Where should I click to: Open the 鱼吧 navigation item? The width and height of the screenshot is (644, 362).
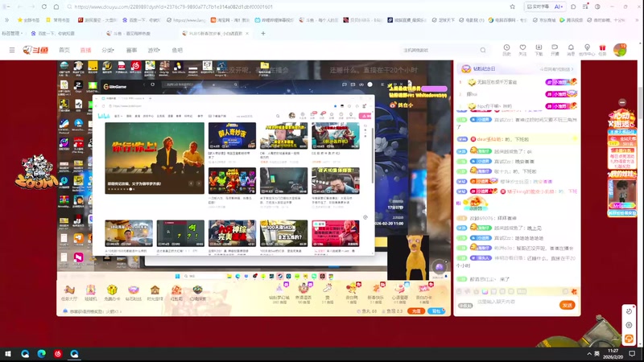pyautogui.click(x=177, y=50)
